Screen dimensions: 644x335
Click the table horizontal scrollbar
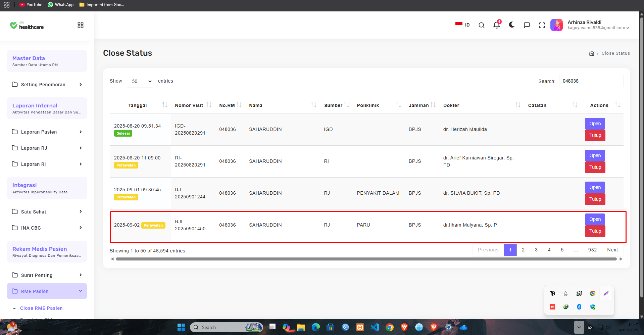click(x=366, y=259)
